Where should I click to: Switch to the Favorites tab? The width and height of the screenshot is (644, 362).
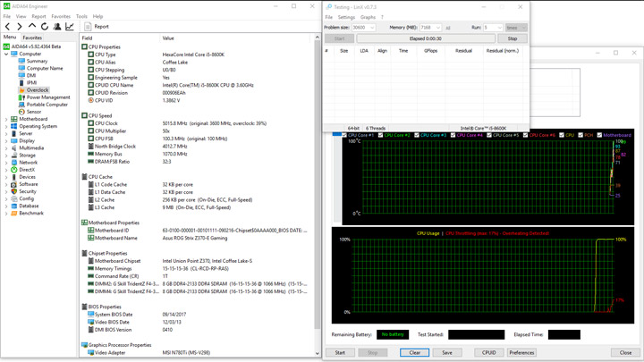click(32, 38)
